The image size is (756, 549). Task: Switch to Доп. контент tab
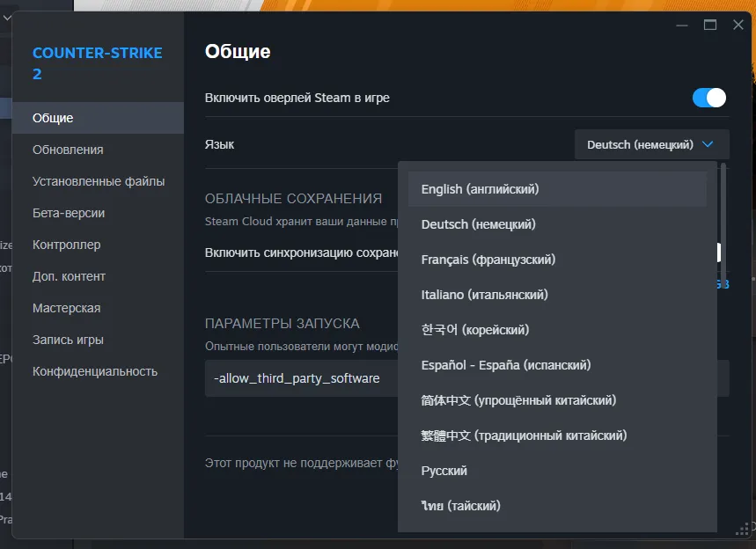pos(98,276)
